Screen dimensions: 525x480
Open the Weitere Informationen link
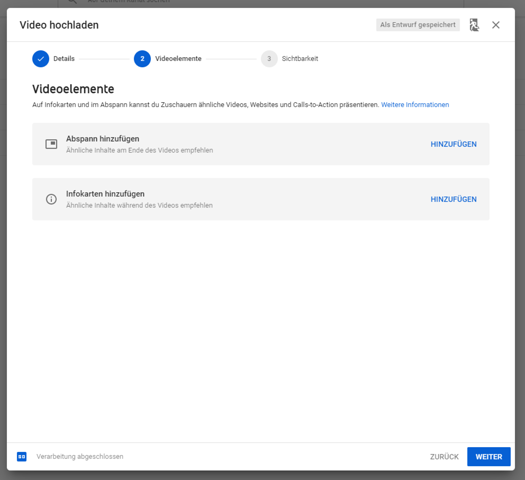[415, 105]
